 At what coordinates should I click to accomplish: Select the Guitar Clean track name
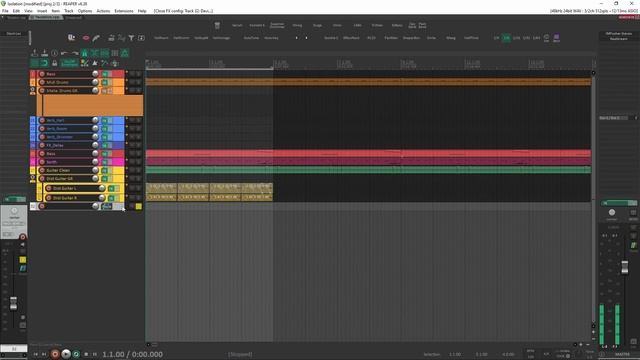coord(58,170)
